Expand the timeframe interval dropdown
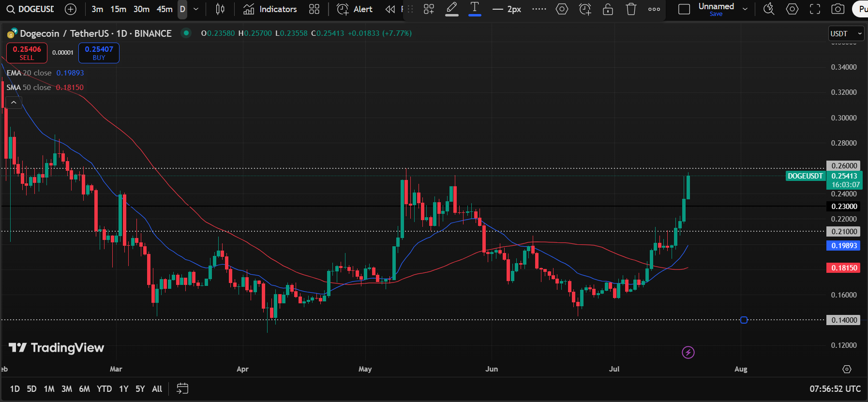The image size is (868, 402). pyautogui.click(x=196, y=9)
